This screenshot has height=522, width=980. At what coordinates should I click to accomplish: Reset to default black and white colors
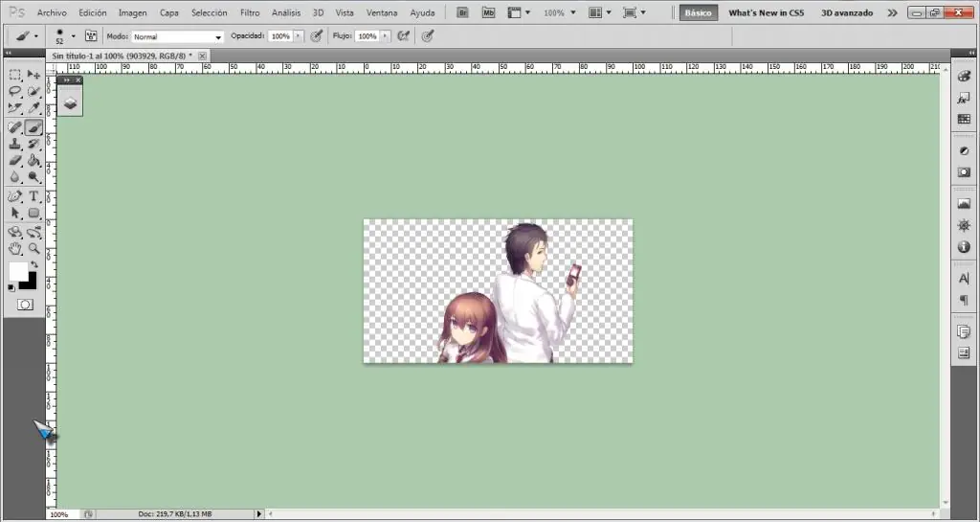11,288
